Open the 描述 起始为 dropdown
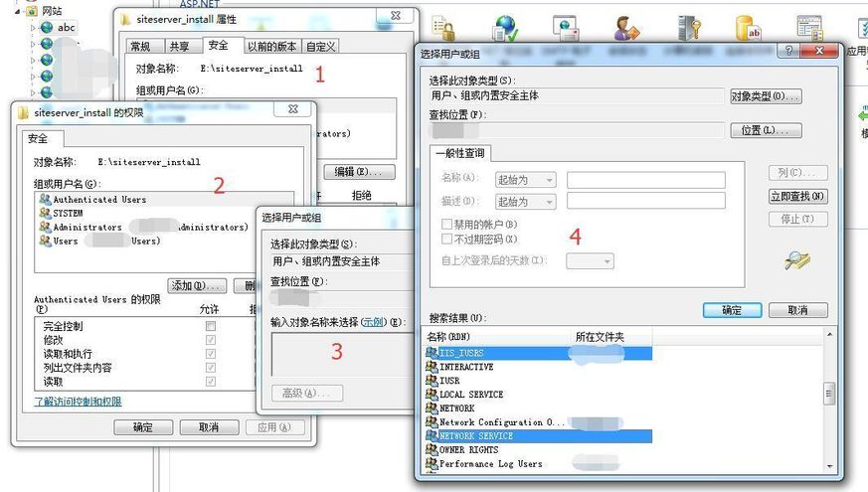The height and width of the screenshot is (492, 868). tap(524, 202)
